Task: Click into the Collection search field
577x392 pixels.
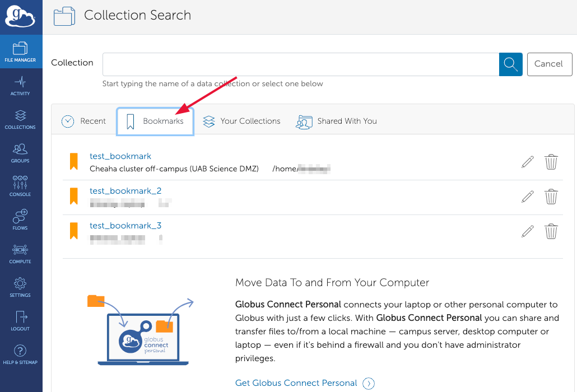Action: [300, 64]
